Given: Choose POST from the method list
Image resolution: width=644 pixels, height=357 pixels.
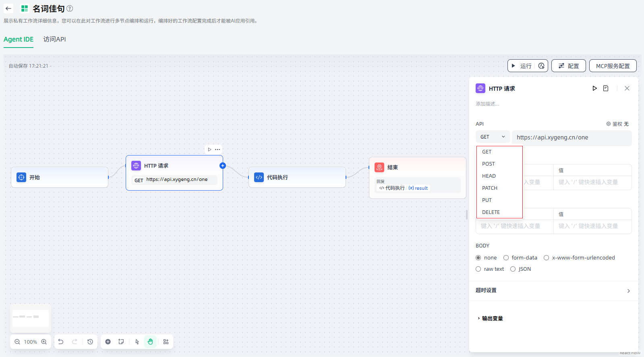Looking at the screenshot, I should pyautogui.click(x=489, y=164).
